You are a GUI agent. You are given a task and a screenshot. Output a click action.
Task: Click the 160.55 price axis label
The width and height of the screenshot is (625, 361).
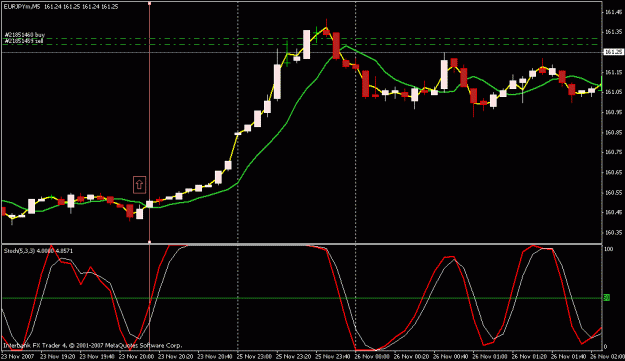[613, 192]
